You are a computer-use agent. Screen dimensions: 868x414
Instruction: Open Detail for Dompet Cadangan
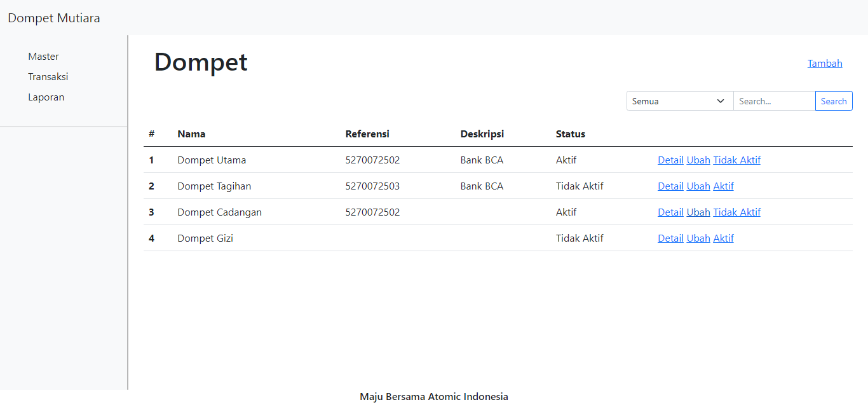click(670, 212)
